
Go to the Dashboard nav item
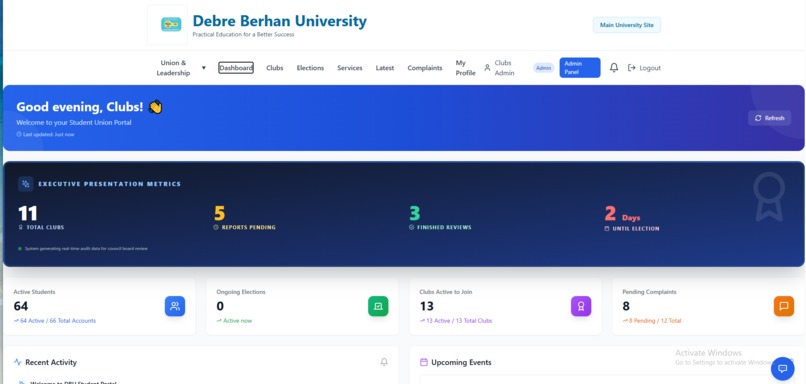236,68
